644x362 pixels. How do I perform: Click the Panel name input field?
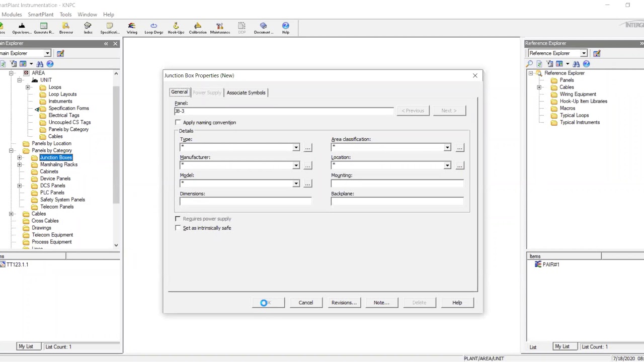pyautogui.click(x=284, y=111)
